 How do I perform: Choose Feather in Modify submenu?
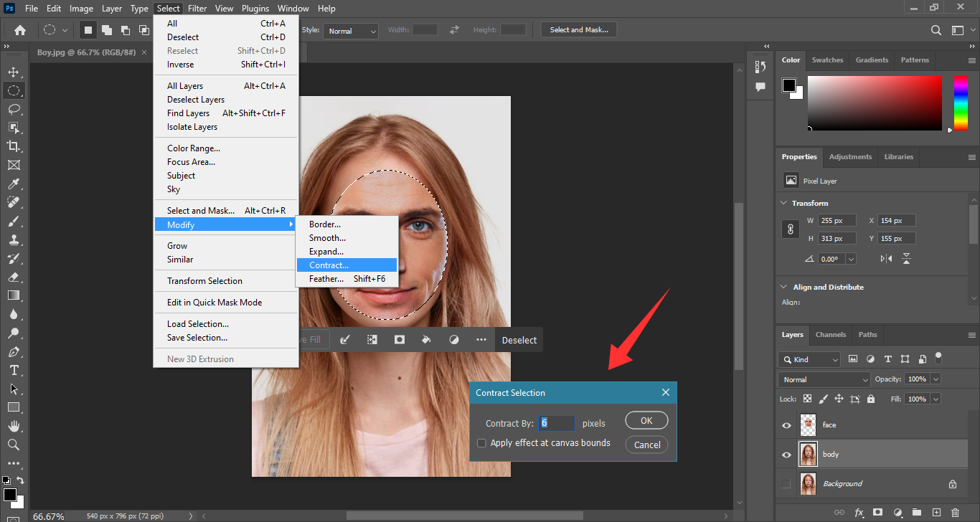(x=347, y=279)
